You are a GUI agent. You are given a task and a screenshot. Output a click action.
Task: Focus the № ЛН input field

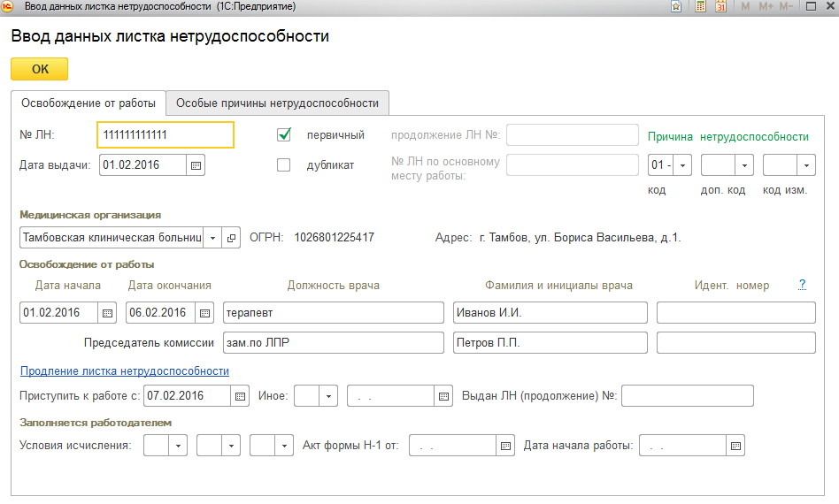coord(165,134)
